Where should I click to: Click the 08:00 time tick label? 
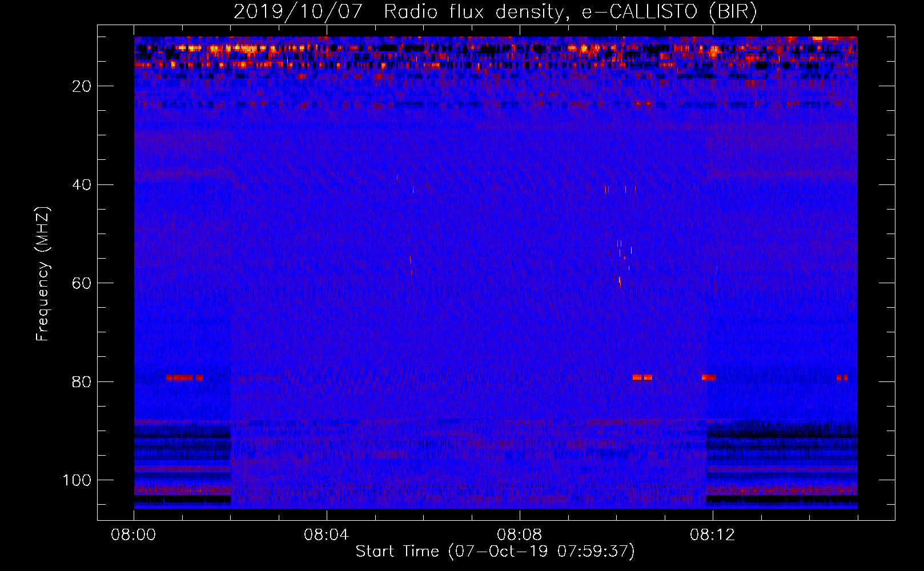(134, 535)
